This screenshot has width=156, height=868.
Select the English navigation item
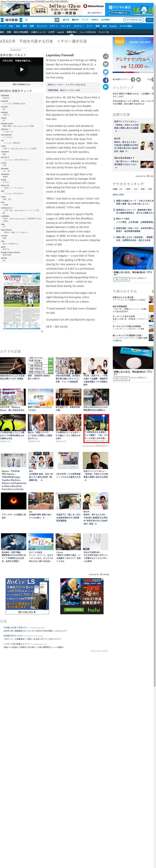[x=113, y=26]
